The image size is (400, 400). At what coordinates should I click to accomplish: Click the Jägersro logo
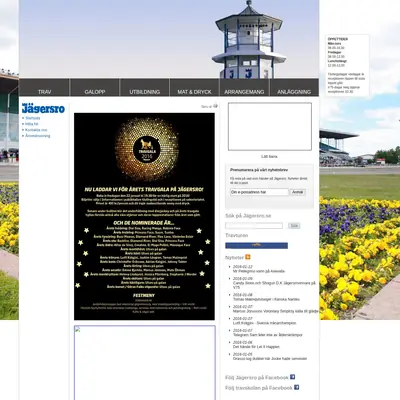(x=43, y=108)
